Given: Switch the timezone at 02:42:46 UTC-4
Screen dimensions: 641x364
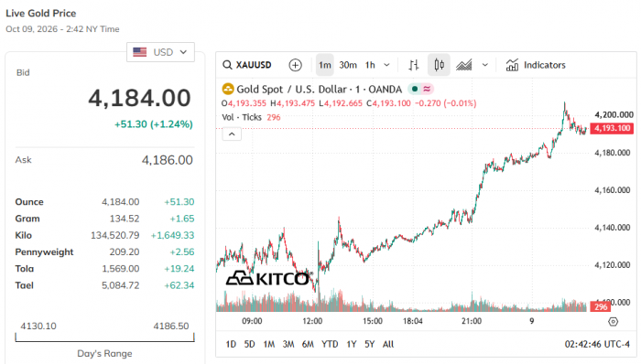Looking at the screenshot, I should coord(597,345).
